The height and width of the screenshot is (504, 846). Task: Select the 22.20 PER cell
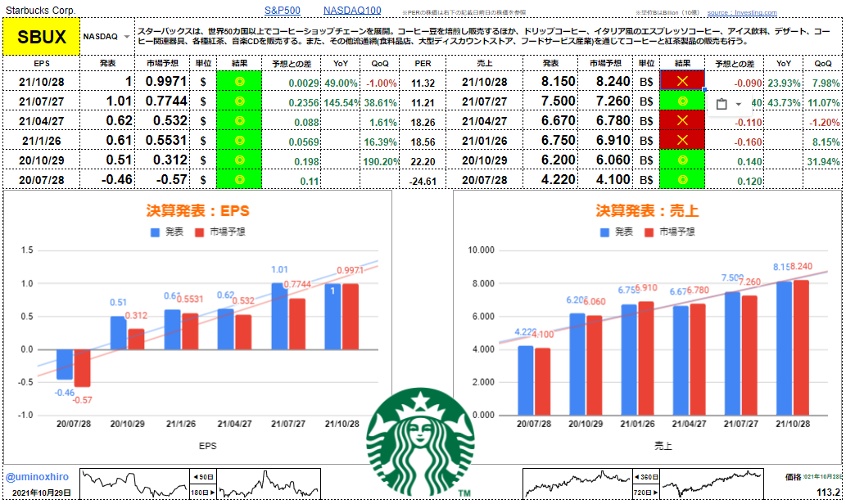[423, 161]
